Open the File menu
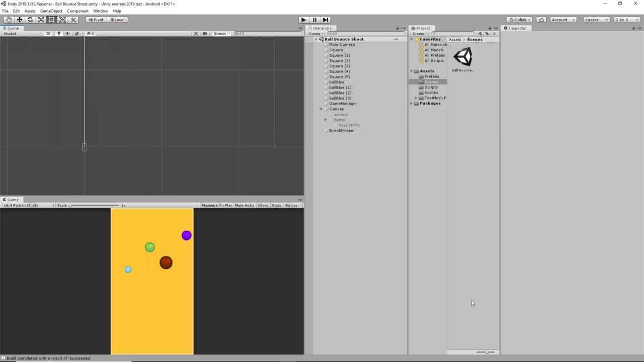 [6, 11]
